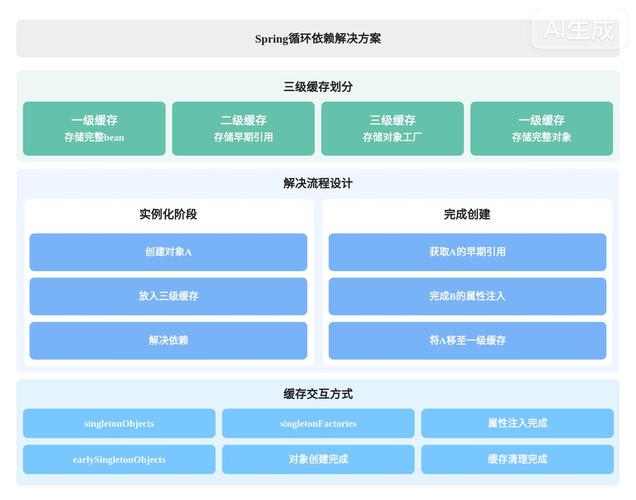Click the 创建对象A step

pos(168,252)
